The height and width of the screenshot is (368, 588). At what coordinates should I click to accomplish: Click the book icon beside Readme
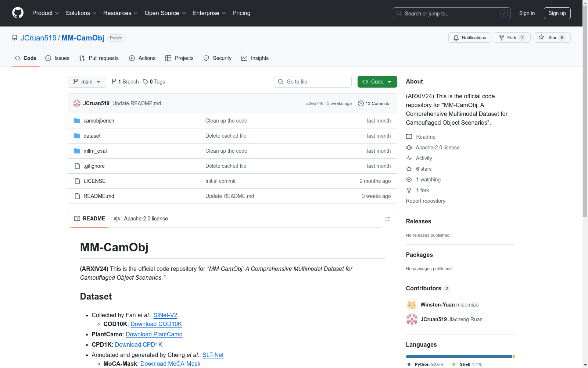[x=409, y=137]
